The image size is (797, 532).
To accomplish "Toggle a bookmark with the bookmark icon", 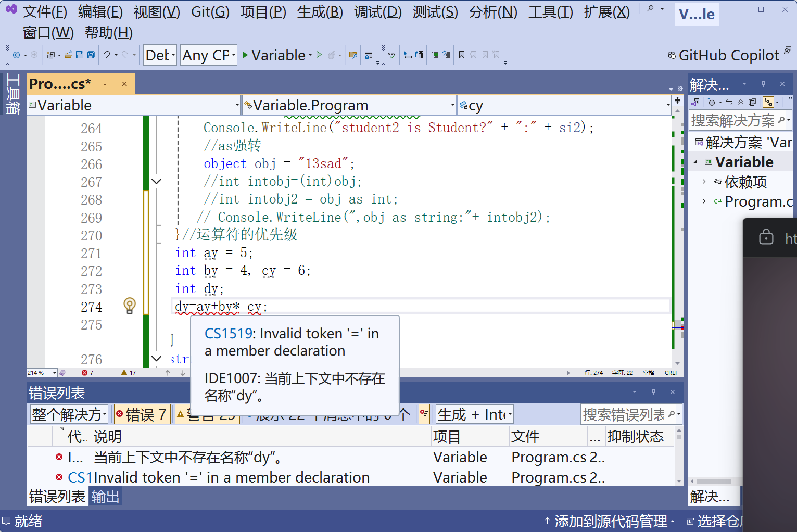I will point(462,55).
